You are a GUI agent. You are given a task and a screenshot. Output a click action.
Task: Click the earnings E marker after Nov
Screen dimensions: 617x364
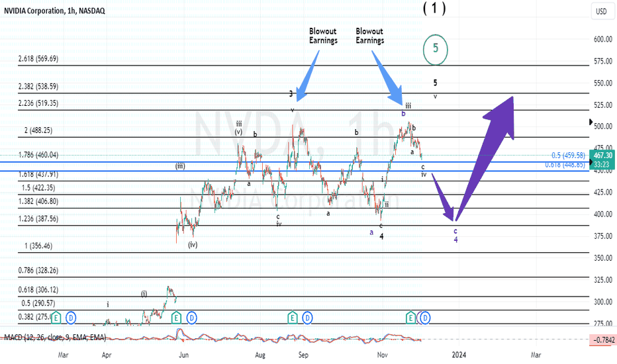(410, 317)
